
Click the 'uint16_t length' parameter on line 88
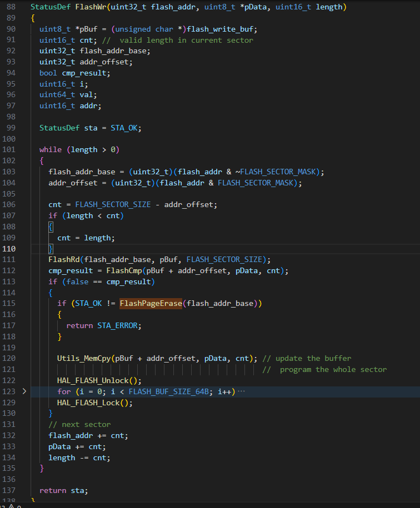click(309, 7)
